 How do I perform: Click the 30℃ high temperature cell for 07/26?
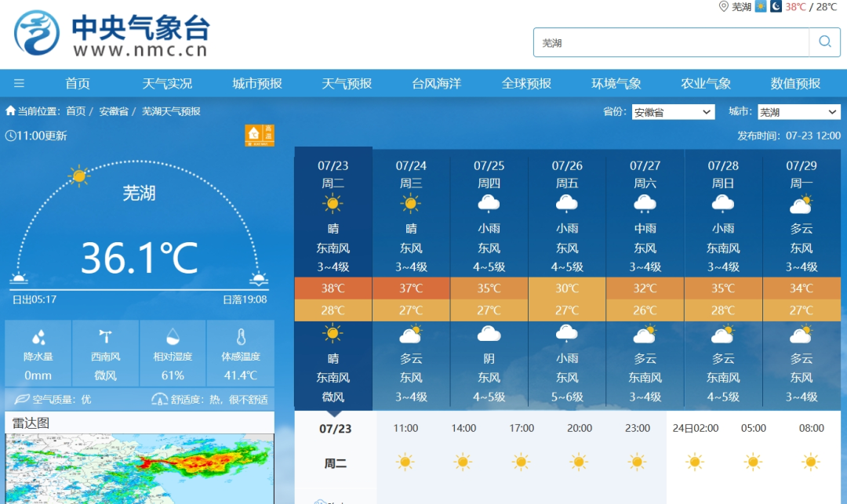(x=567, y=288)
